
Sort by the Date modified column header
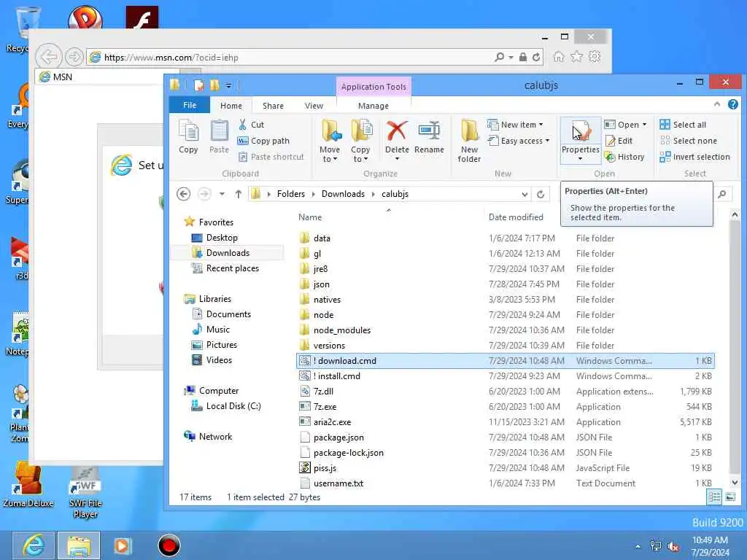[x=516, y=217]
